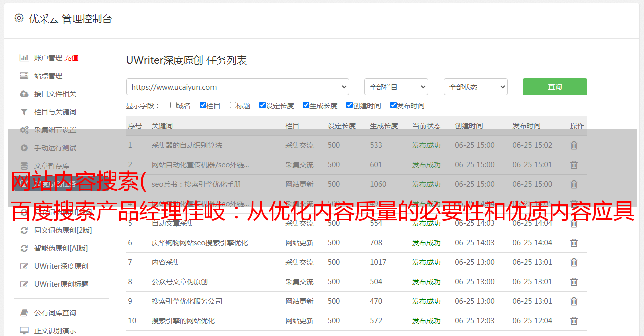Click 网站更新 in the 搜索引擎优化服务公司 row

point(300,301)
